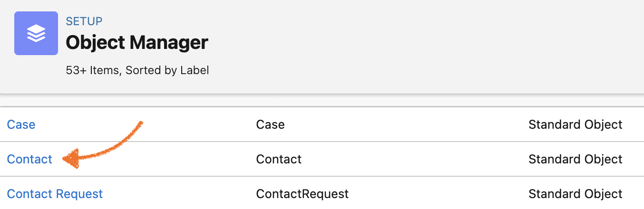The width and height of the screenshot is (644, 209).
Task: Click Standard Object in the Contact row
Action: pyautogui.click(x=575, y=159)
